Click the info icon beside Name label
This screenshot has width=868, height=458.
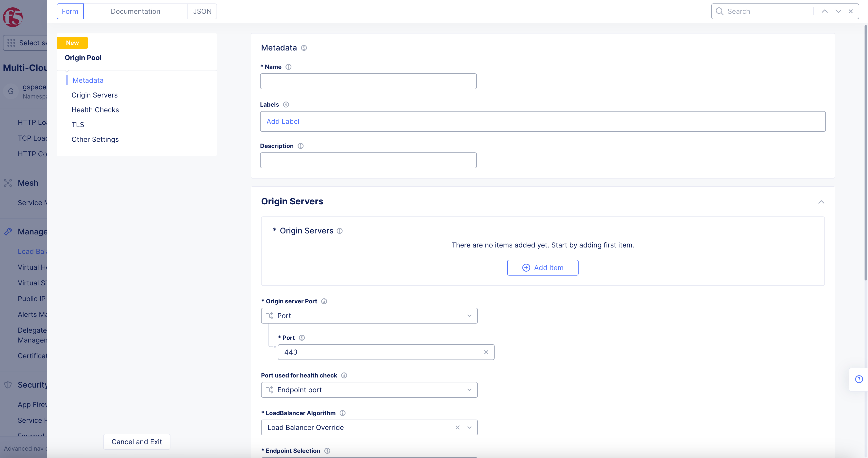point(288,67)
